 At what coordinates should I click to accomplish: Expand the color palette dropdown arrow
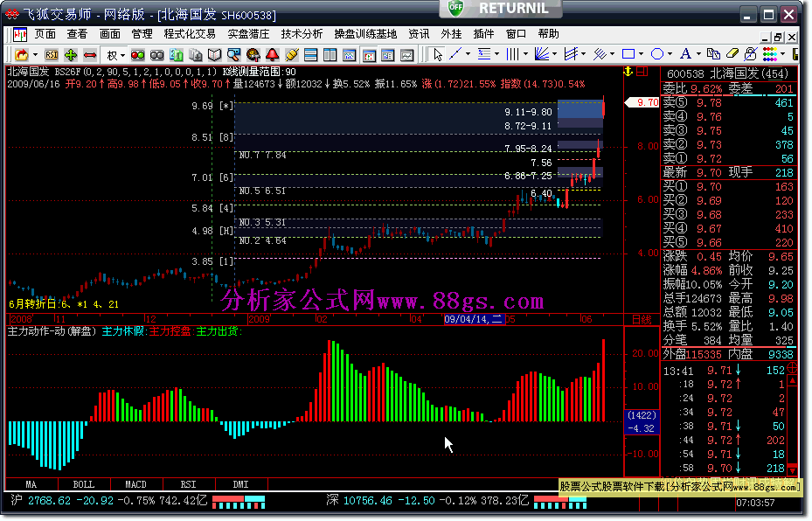tap(782, 54)
